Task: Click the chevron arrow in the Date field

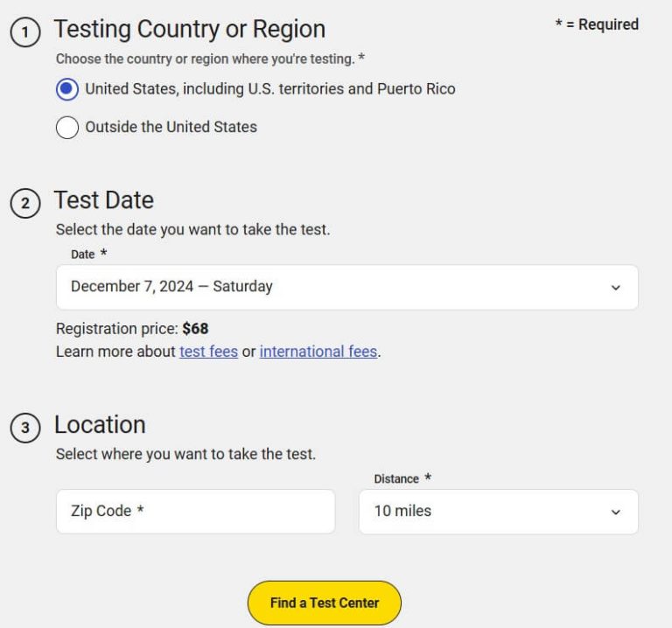Action: 615,288
